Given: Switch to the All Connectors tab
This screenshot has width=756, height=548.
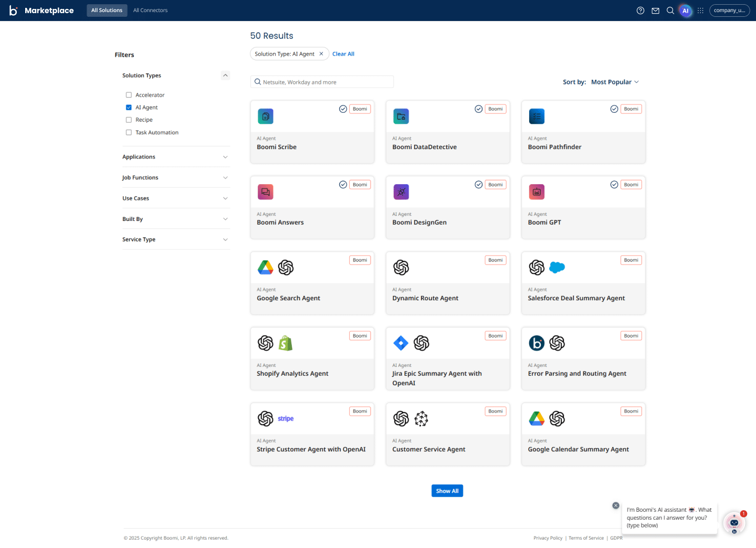Looking at the screenshot, I should pyautogui.click(x=150, y=10).
